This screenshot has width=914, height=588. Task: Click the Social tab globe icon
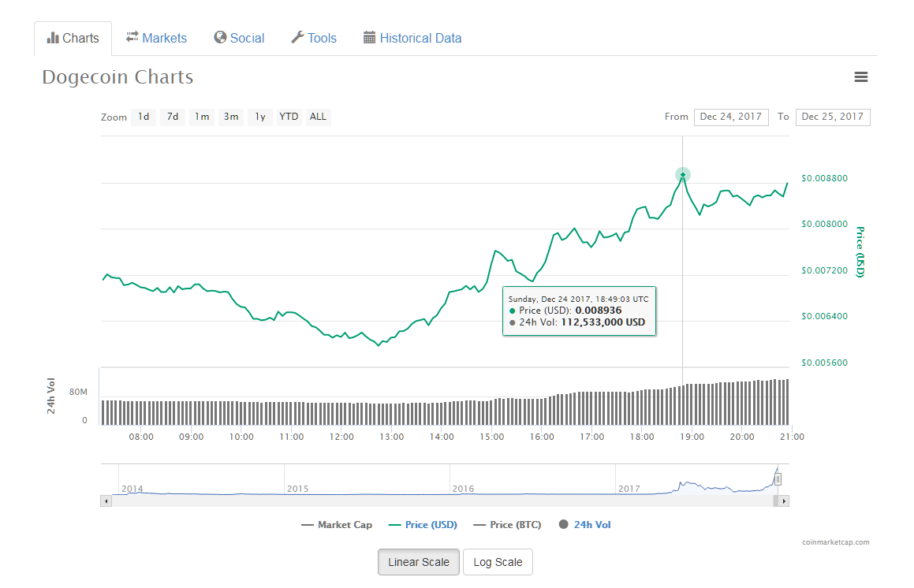tap(220, 38)
